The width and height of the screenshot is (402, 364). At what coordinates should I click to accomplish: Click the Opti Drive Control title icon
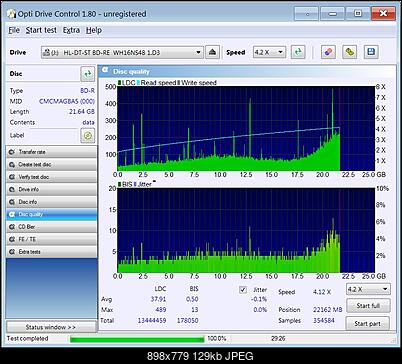pyautogui.click(x=11, y=14)
